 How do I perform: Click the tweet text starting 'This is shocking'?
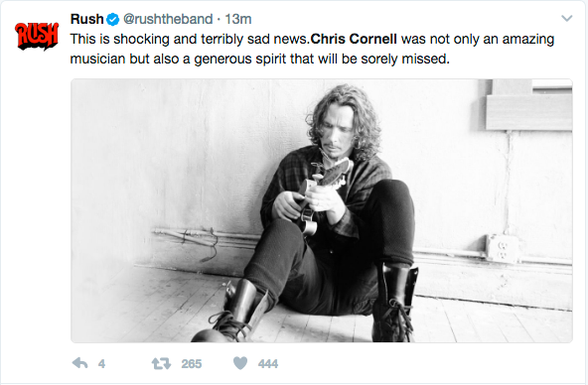[x=312, y=49]
